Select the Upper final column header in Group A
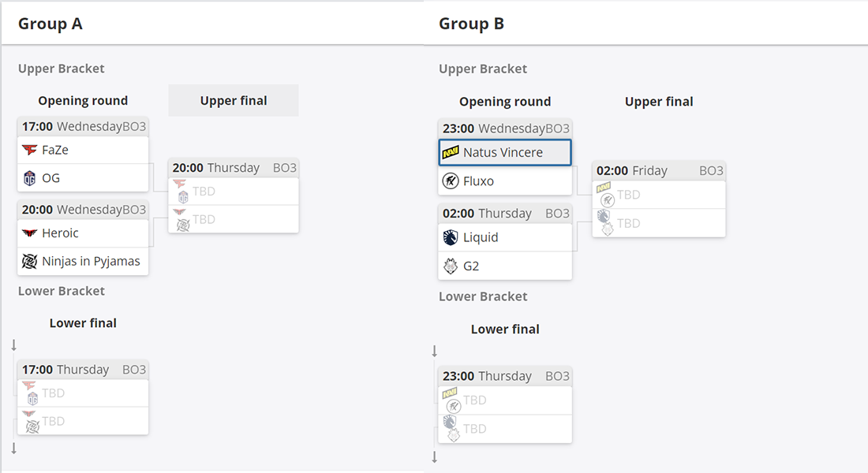Image resolution: width=868 pixels, height=473 pixels. click(x=234, y=101)
